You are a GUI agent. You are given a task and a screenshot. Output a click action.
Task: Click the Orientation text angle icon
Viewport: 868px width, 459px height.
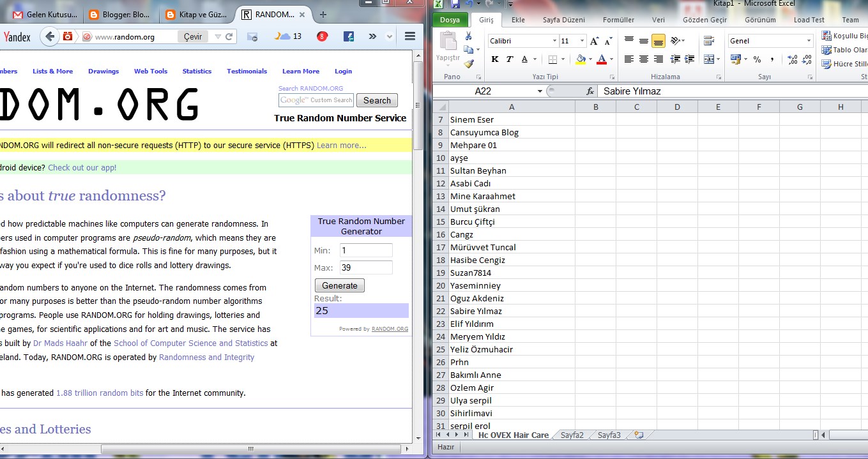676,41
